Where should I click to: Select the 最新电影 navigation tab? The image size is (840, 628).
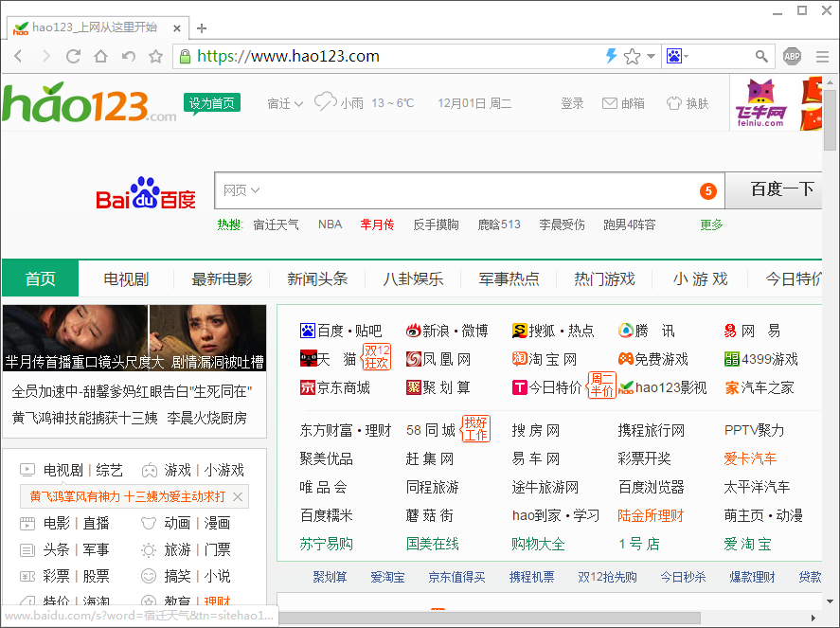pos(222,278)
